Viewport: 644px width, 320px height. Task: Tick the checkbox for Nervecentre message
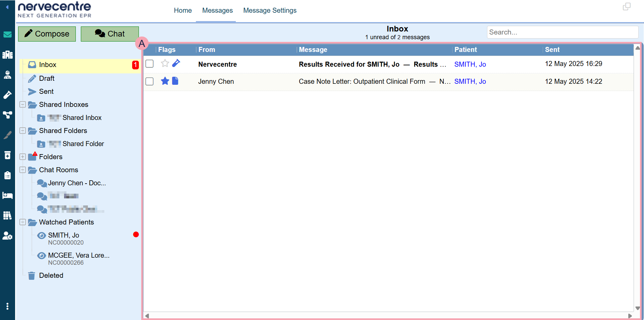click(x=150, y=64)
